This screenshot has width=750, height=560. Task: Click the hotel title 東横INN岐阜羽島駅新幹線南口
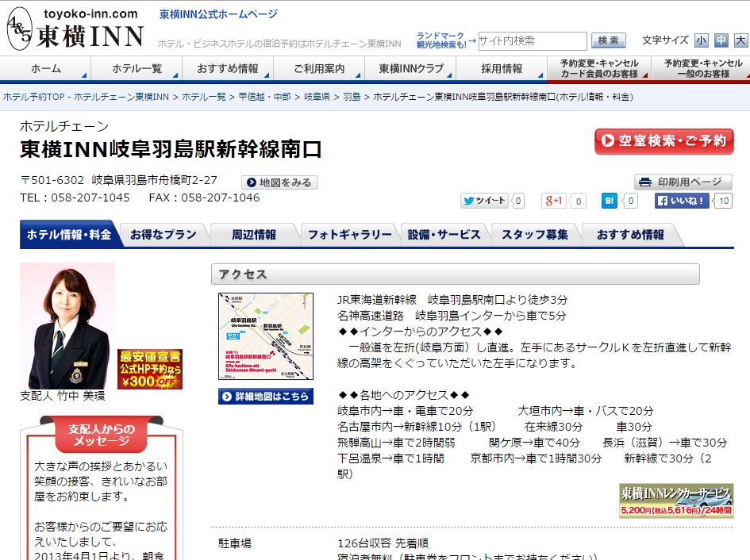coord(171,149)
